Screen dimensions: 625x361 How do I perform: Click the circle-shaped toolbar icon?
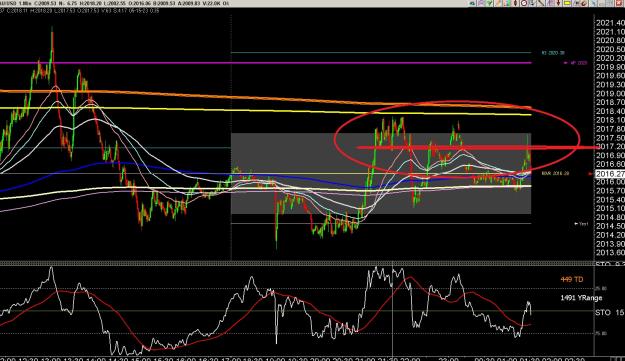pos(524,3)
